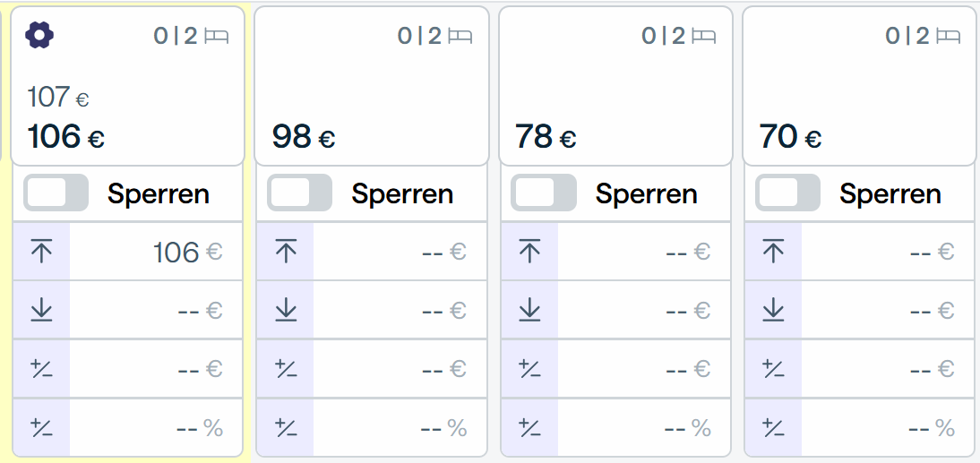Click max price arrow icon in 70 € column

773,251
